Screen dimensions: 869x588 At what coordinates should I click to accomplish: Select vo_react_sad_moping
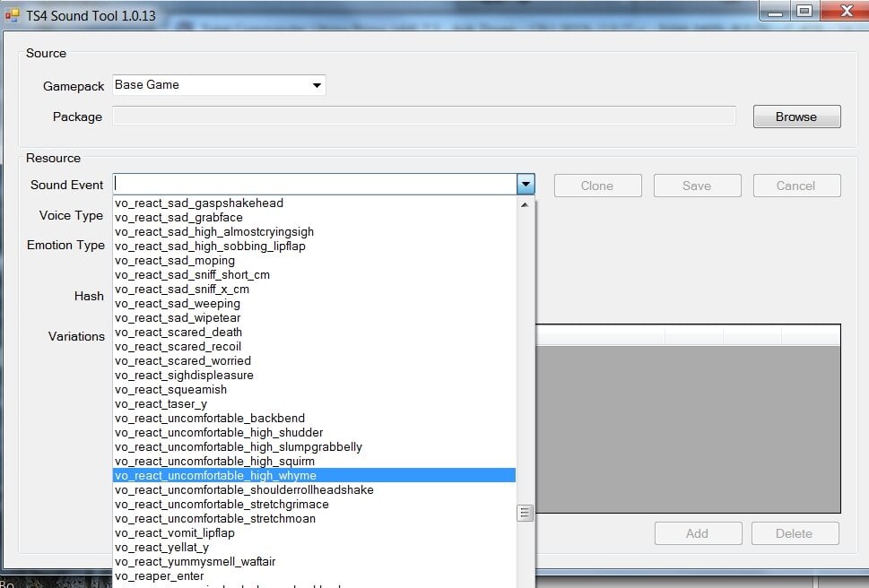pyautogui.click(x=314, y=261)
